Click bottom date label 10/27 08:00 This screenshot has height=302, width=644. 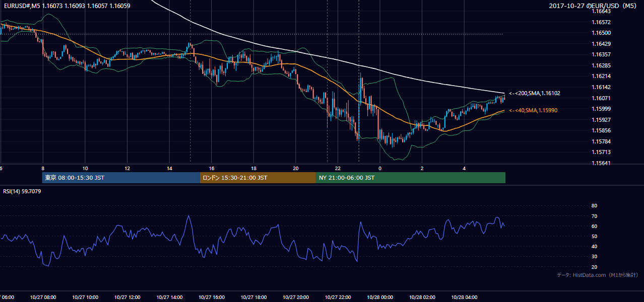pyautogui.click(x=42, y=297)
